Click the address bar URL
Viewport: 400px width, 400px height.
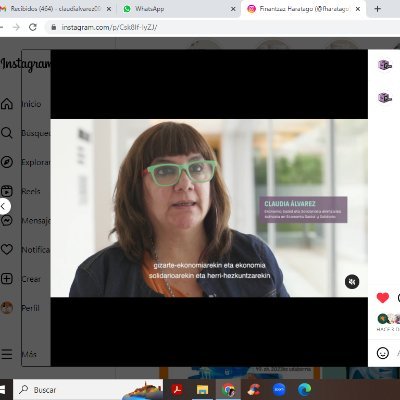pyautogui.click(x=109, y=27)
